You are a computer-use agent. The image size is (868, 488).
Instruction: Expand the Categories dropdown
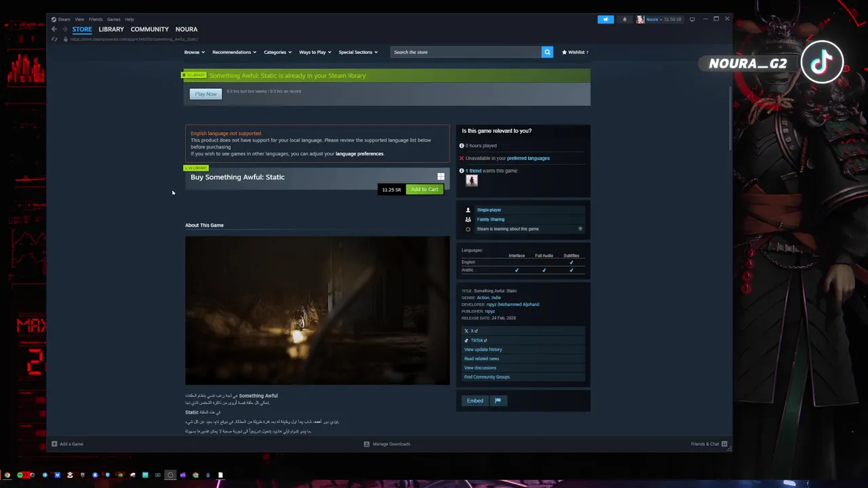(277, 52)
